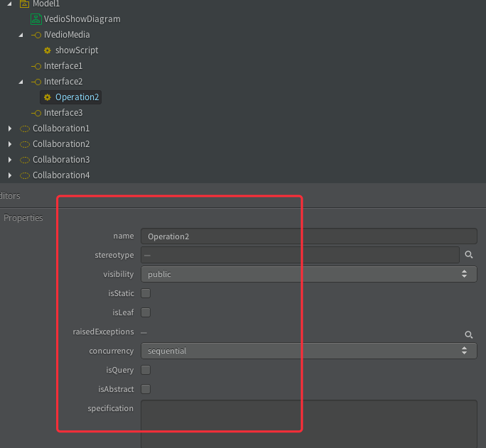This screenshot has width=486, height=448.
Task: Click inside the specification text area
Action: [x=308, y=424]
